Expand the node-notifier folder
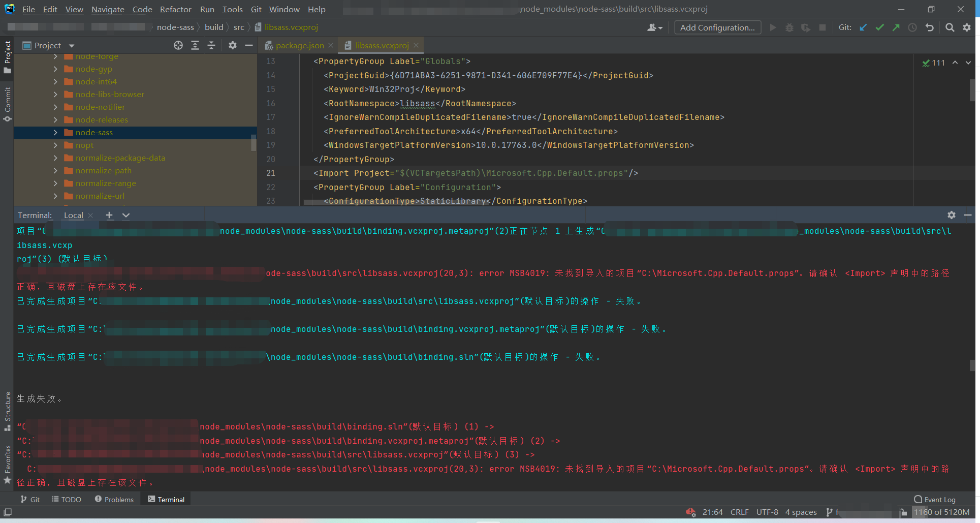The height and width of the screenshot is (523, 980). [55, 107]
